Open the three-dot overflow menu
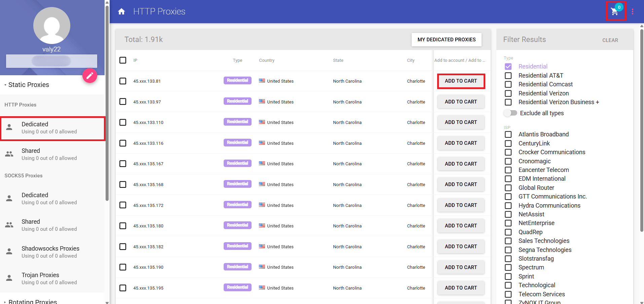 pos(633,11)
